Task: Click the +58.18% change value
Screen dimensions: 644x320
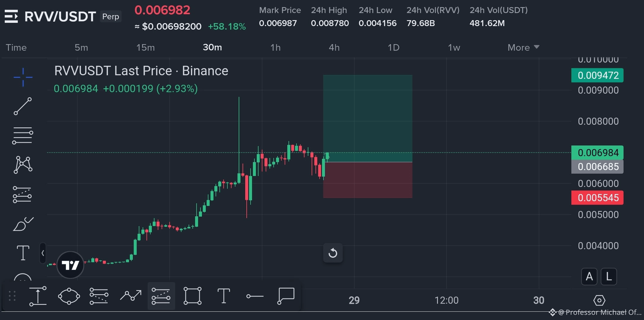Action: [227, 27]
